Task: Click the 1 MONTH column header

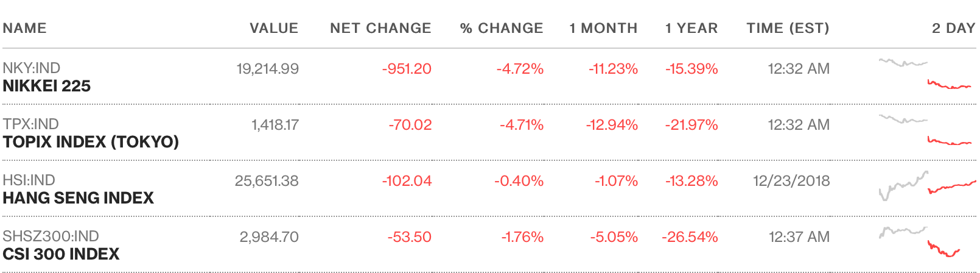Action: pos(603,28)
